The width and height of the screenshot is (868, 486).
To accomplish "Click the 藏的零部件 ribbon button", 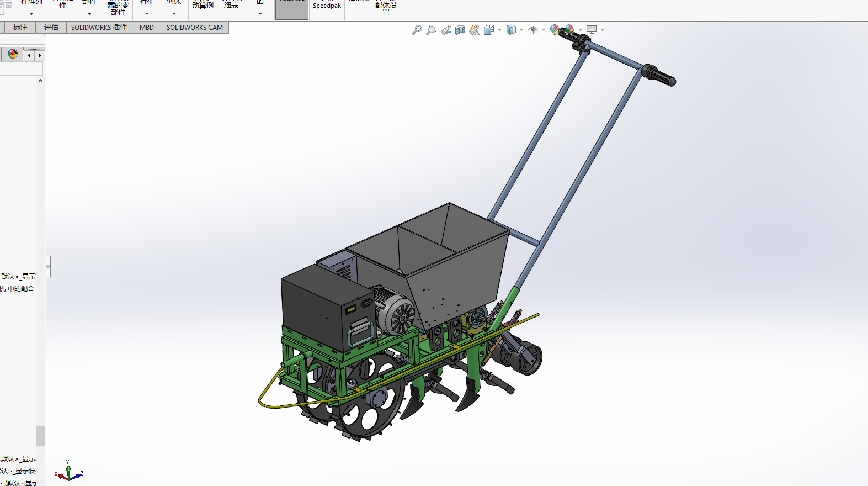I will point(118,8).
